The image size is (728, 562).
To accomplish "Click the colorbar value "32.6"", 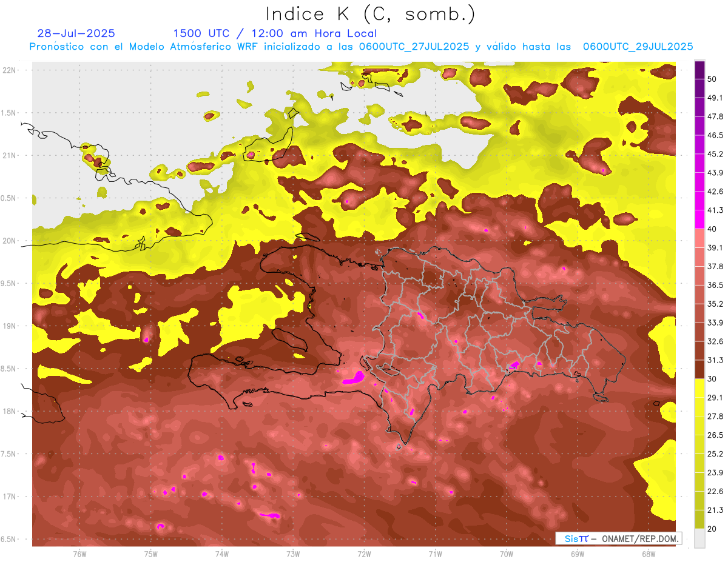I will [x=715, y=341].
